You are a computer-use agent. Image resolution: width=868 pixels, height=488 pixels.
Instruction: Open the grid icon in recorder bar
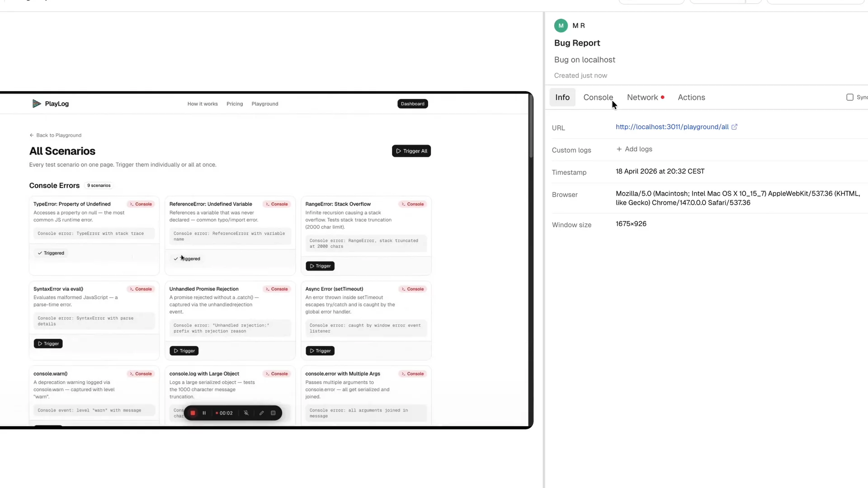click(273, 413)
